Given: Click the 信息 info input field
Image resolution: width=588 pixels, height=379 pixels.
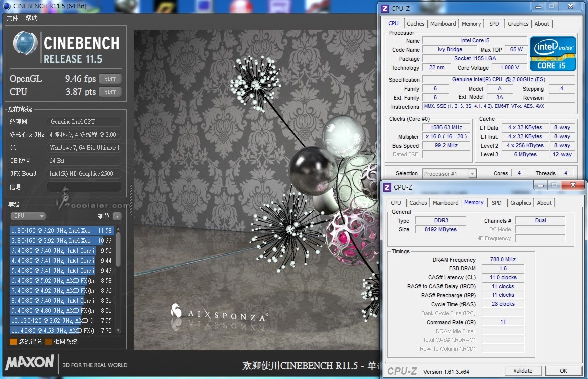Looking at the screenshot, I should tap(84, 186).
